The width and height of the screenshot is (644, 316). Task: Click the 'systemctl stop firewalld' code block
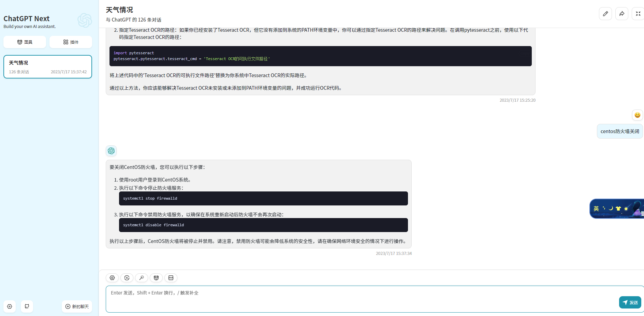pyautogui.click(x=263, y=198)
